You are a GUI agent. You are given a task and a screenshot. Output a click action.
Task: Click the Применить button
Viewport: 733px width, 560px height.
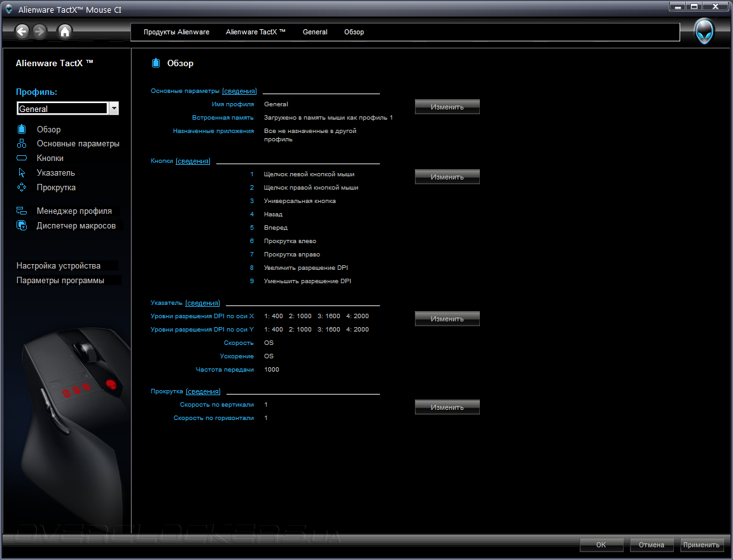coord(701,545)
